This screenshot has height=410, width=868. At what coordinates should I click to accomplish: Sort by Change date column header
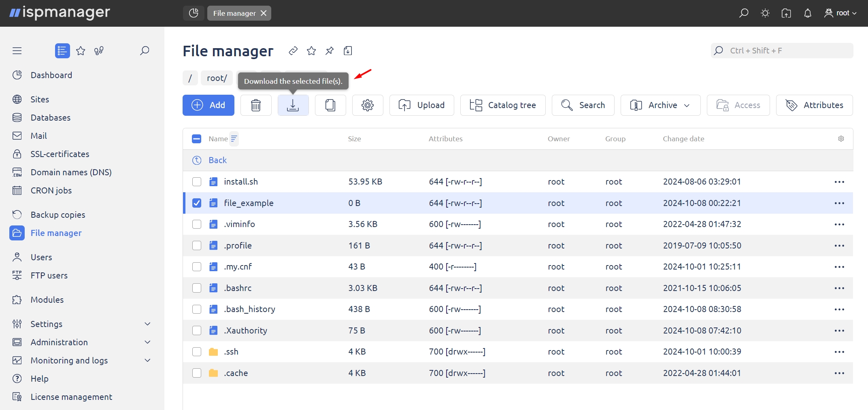(x=683, y=139)
